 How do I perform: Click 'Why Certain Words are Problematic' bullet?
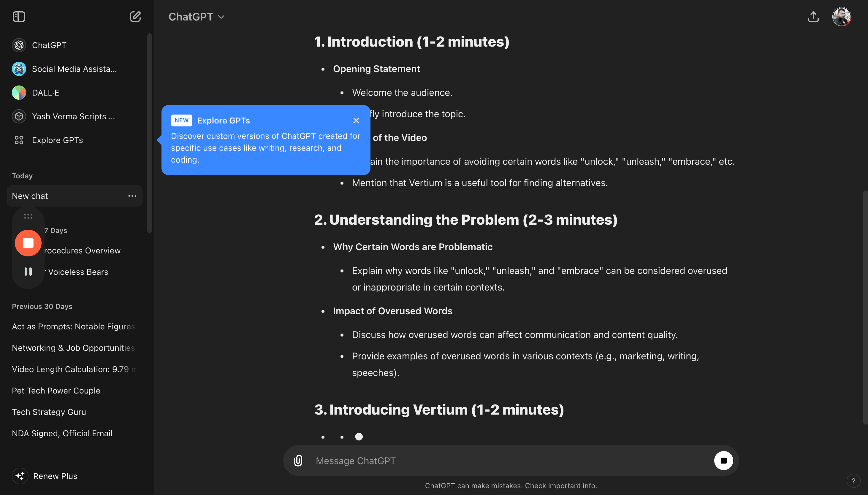coord(413,247)
